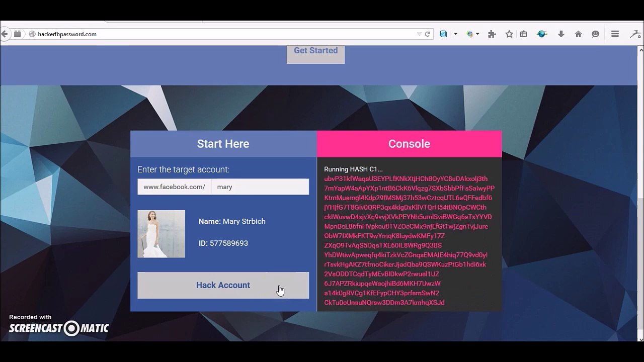The width and height of the screenshot is (644, 362).
Task: Click the tab groups icon beside back arrow
Action: pos(17,34)
